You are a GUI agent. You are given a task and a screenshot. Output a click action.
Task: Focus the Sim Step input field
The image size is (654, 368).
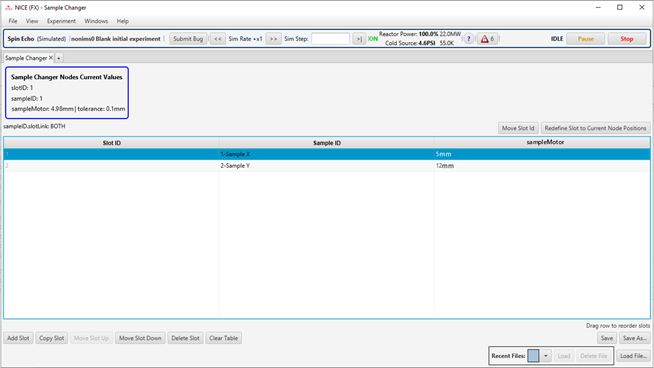[330, 39]
